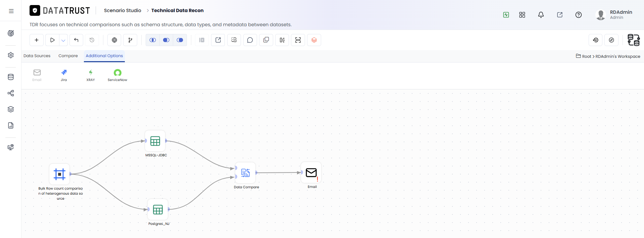This screenshot has width=644, height=238.
Task: Click the globe icon in toolbar
Action: pyautogui.click(x=114, y=40)
